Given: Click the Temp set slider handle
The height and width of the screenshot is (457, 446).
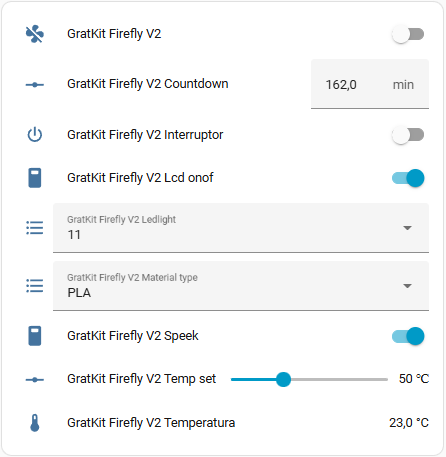Looking at the screenshot, I should (x=283, y=379).
